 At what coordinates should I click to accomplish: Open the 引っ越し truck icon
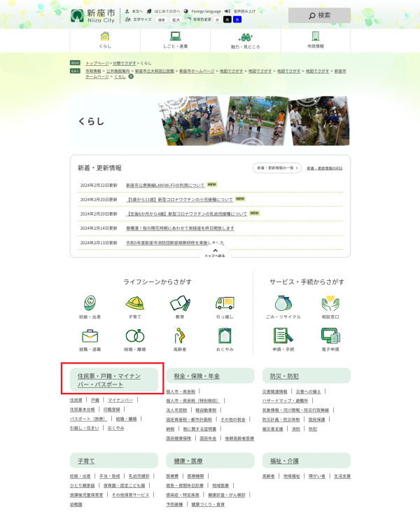coord(225,303)
